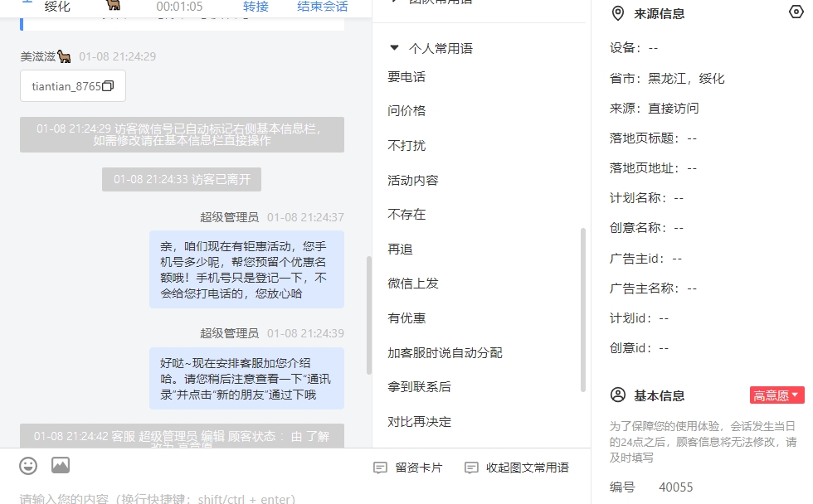This screenshot has width=813, height=504.
Task: Open the image upload icon
Action: click(61, 465)
